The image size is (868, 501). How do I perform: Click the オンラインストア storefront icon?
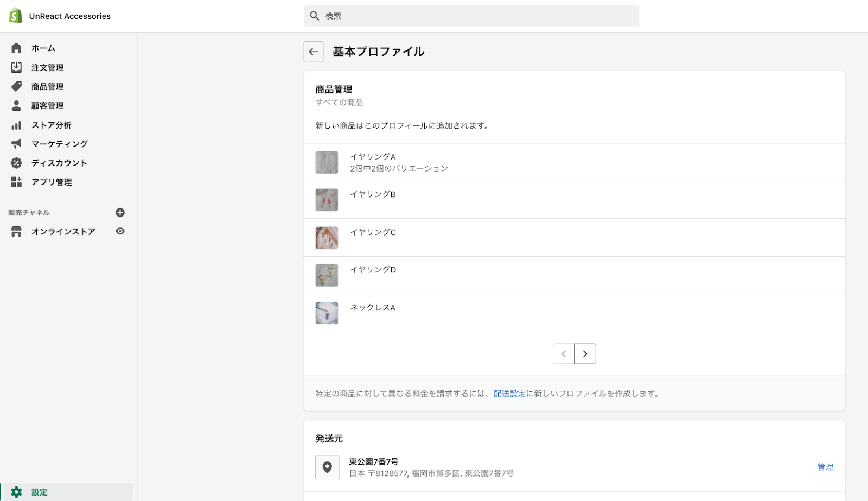(16, 232)
